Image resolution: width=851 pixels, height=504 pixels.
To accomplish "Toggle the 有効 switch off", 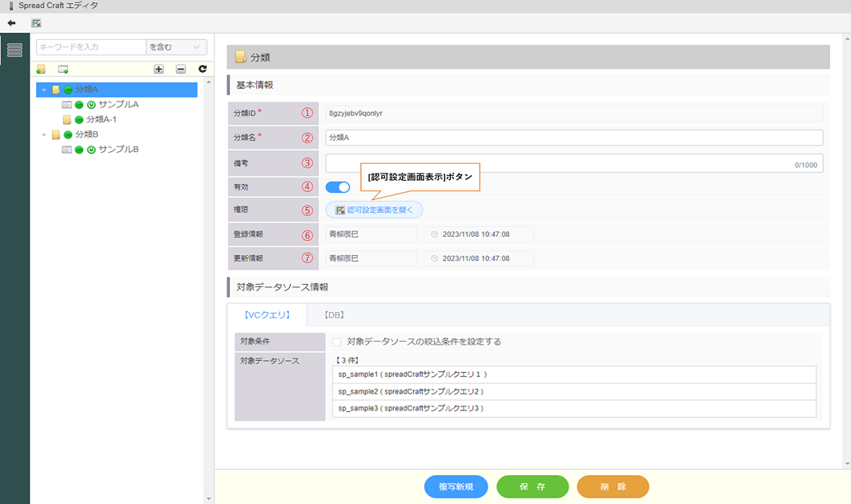I will [338, 187].
